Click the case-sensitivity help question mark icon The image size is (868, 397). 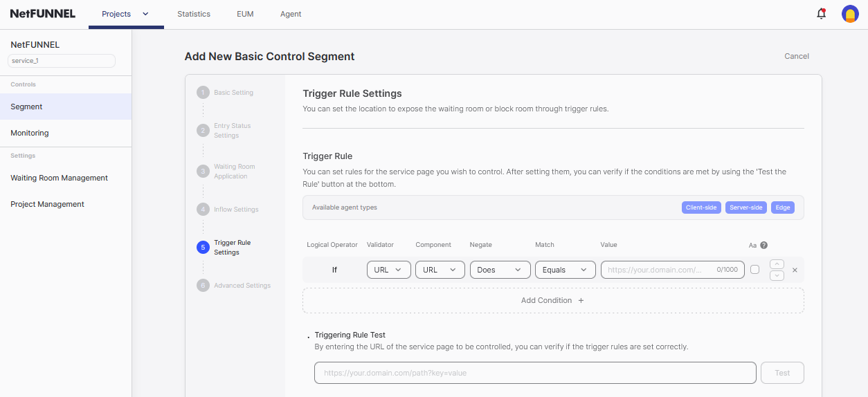(x=764, y=245)
